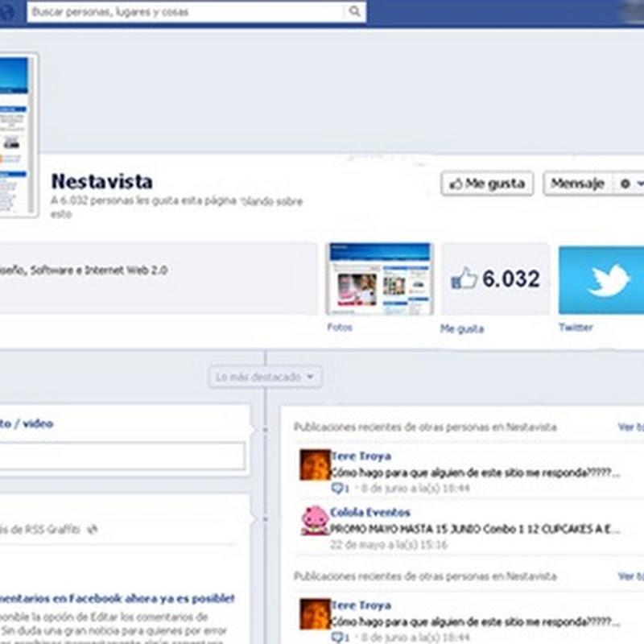Click the Me gusta button

click(487, 184)
